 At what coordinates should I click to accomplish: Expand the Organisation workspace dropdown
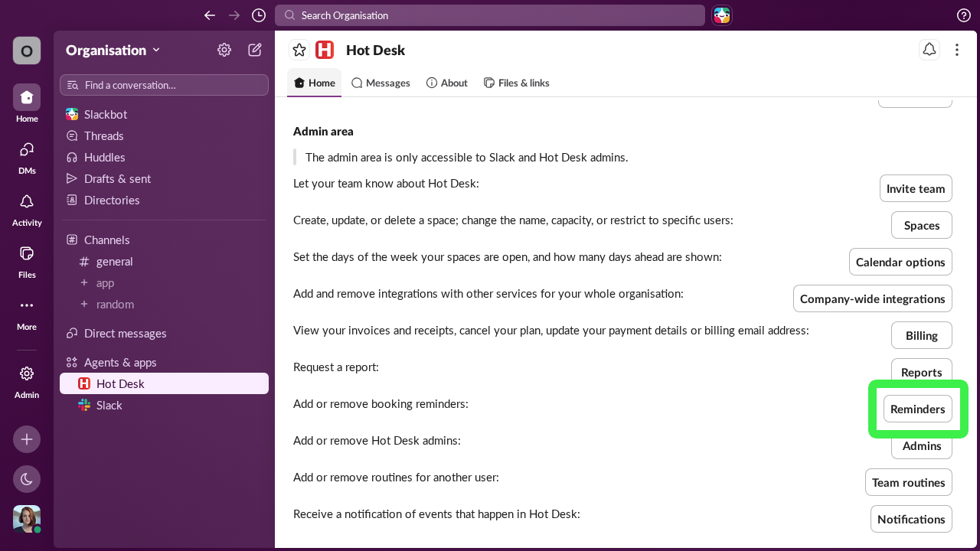[113, 50]
